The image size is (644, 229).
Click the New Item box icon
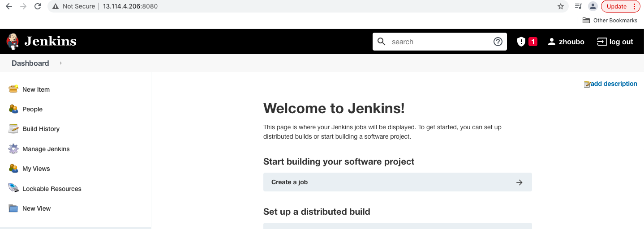point(13,89)
